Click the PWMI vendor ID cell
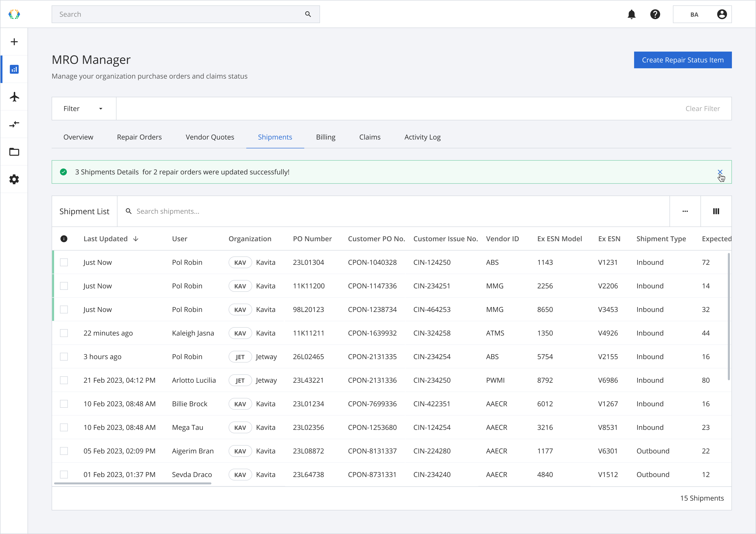This screenshot has width=756, height=534. pos(495,380)
